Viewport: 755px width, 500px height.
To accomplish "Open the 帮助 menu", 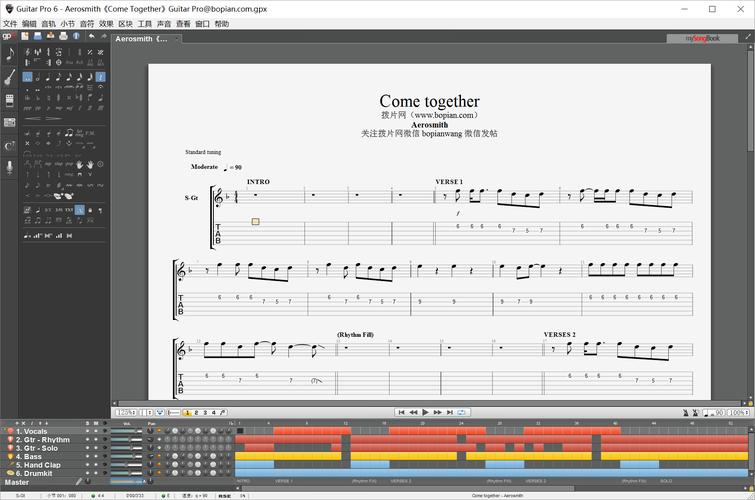I will click(221, 24).
